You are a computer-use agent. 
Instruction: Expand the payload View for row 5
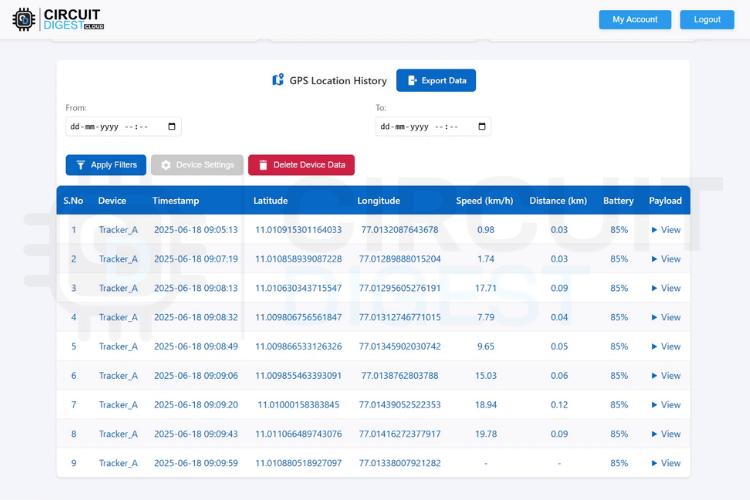click(665, 346)
